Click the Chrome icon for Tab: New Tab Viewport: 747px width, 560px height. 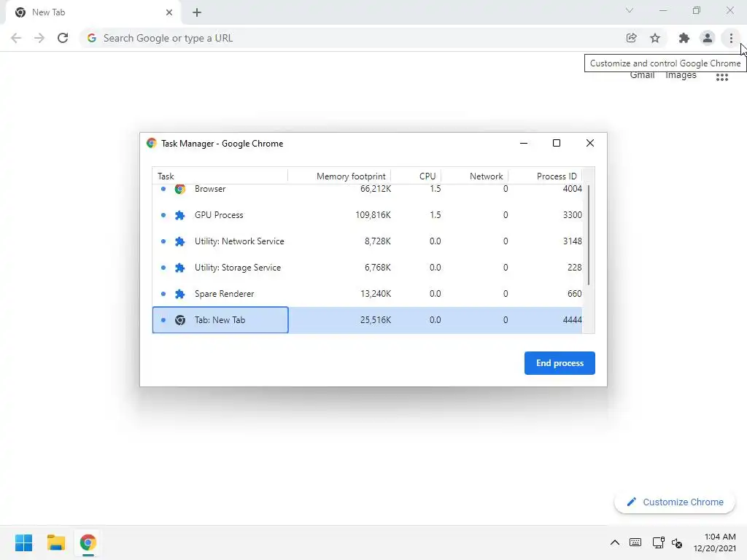tap(179, 320)
